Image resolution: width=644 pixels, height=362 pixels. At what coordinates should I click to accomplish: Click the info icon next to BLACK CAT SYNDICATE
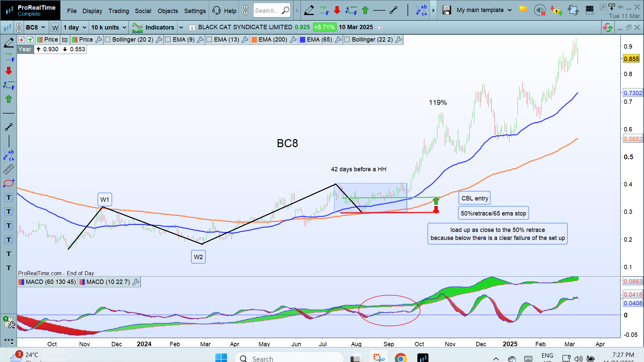point(192,27)
